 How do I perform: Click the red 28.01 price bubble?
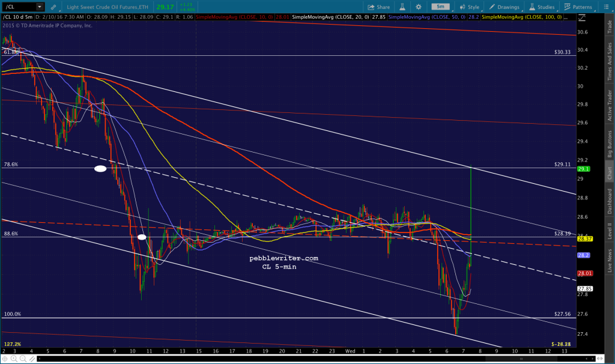585,273
